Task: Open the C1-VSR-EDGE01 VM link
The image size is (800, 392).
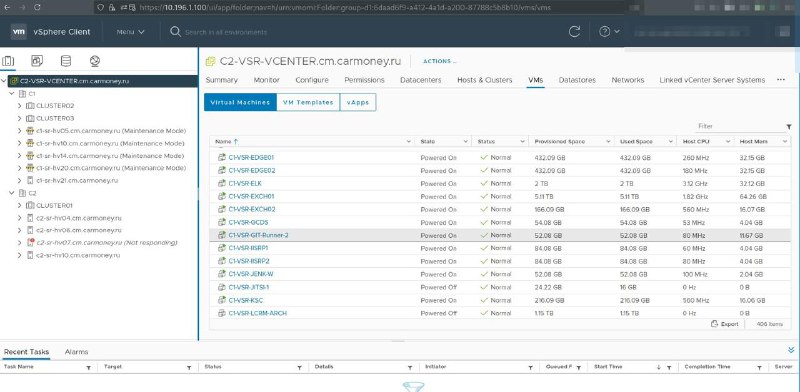Action: (251, 158)
